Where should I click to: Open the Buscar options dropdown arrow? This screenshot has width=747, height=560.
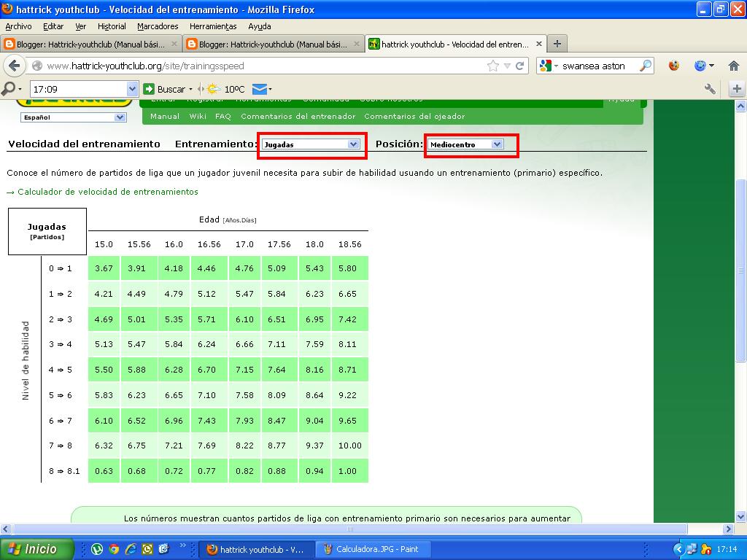point(190,90)
